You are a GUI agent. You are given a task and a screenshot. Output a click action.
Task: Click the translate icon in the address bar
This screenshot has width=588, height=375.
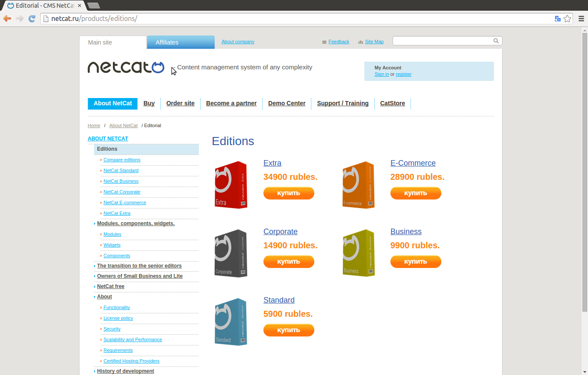[x=557, y=18]
